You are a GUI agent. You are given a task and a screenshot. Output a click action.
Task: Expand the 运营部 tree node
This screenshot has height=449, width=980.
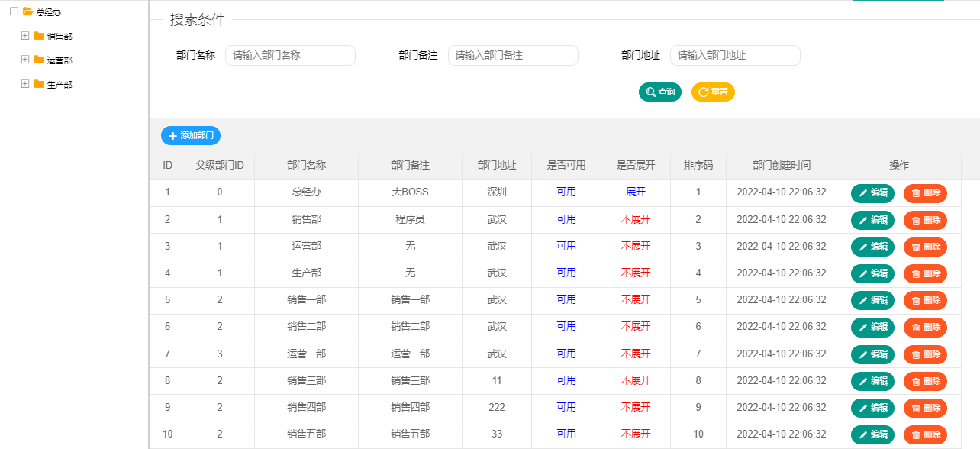pyautogui.click(x=25, y=59)
